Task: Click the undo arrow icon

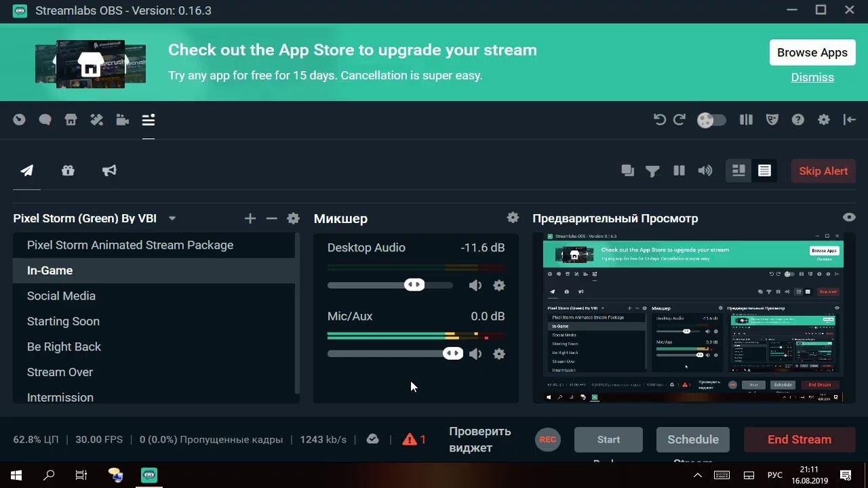Action: pyautogui.click(x=659, y=120)
